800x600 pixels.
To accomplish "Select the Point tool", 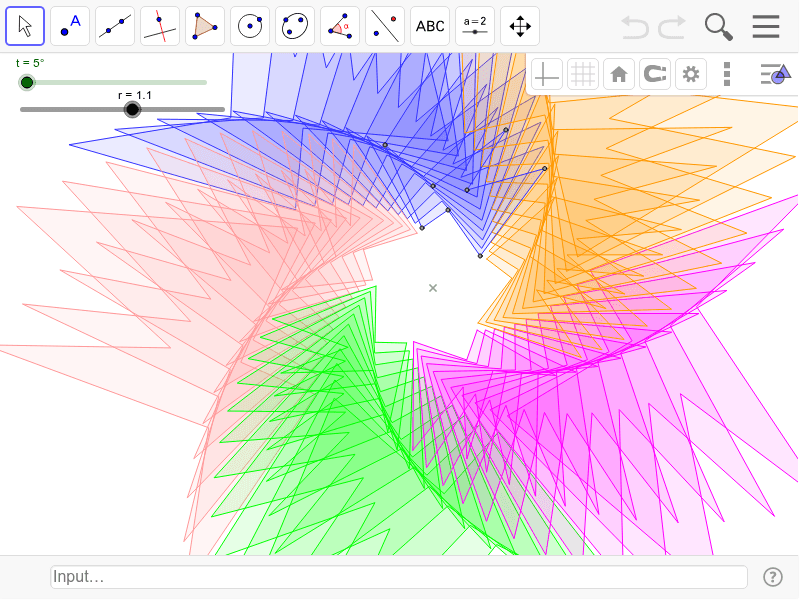I will 69,25.
